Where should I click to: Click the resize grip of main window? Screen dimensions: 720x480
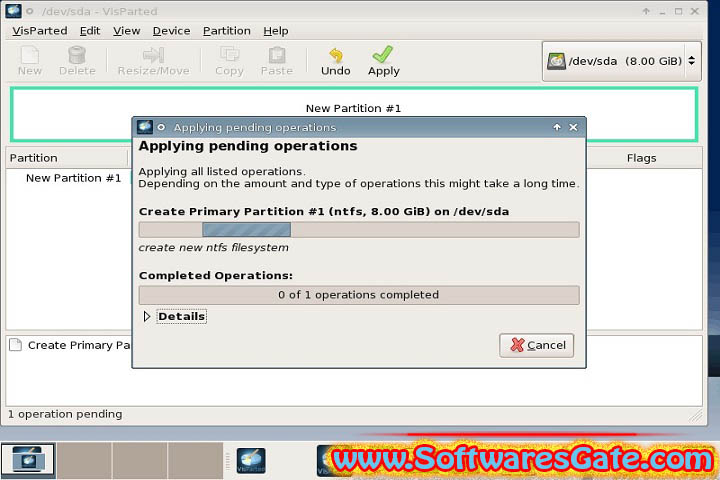coord(697,416)
